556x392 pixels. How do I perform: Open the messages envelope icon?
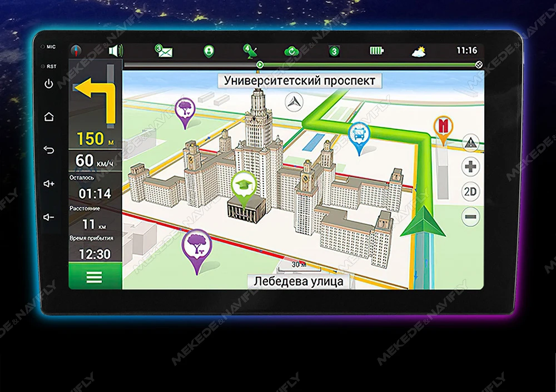coord(163,51)
